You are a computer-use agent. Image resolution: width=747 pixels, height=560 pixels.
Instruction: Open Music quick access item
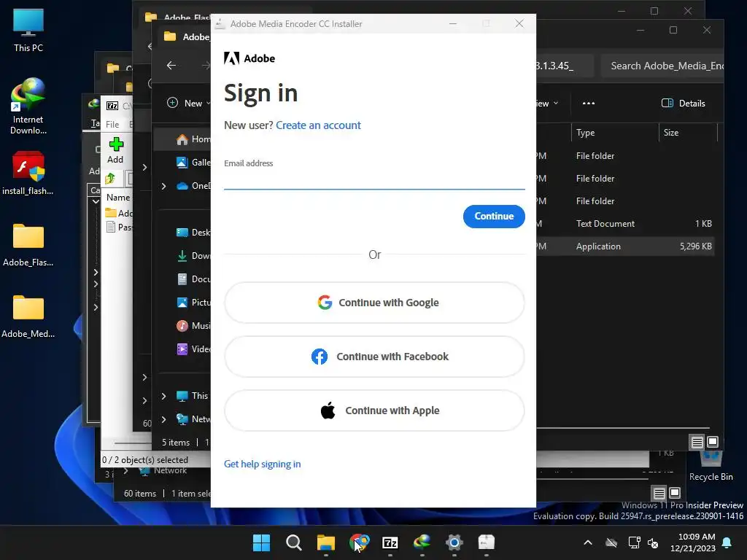[193, 326]
